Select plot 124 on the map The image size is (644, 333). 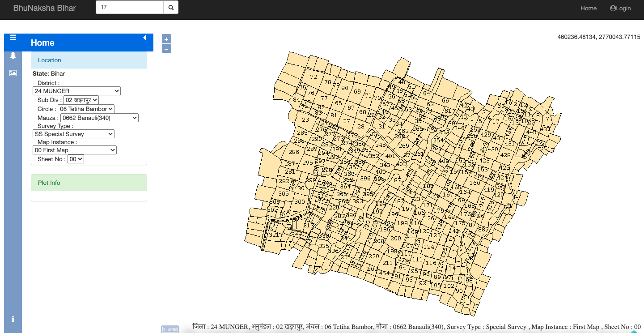point(429,247)
